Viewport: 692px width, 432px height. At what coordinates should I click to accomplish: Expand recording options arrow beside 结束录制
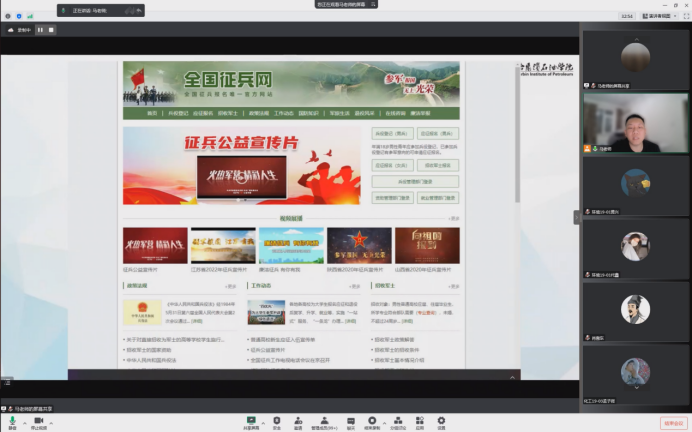(x=384, y=423)
